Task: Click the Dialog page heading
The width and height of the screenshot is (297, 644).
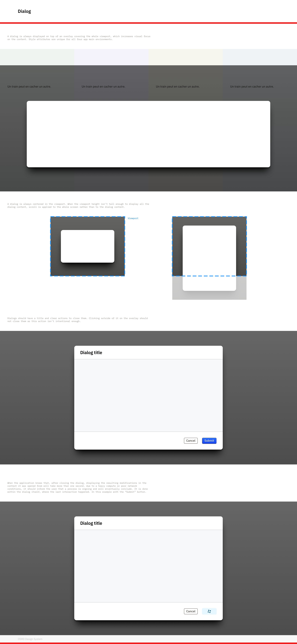Action: click(x=24, y=11)
